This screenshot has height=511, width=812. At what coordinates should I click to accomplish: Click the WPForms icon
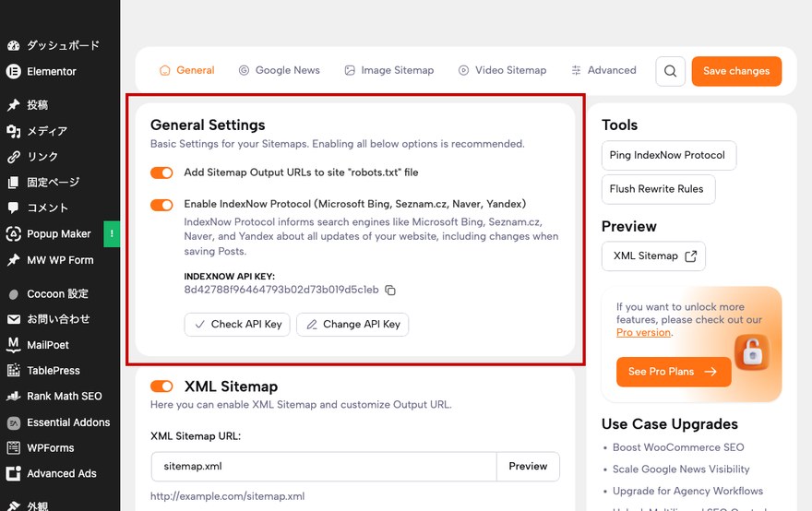pos(14,448)
